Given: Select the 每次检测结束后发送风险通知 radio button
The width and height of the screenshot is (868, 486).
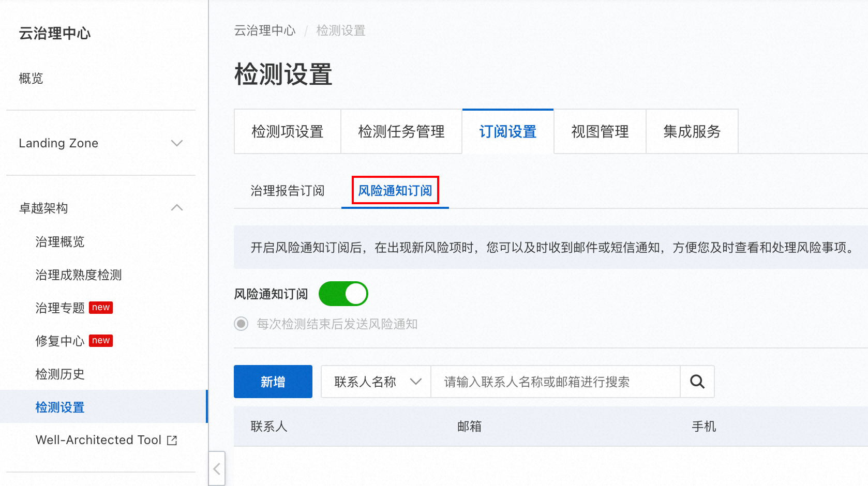Looking at the screenshot, I should [x=241, y=324].
